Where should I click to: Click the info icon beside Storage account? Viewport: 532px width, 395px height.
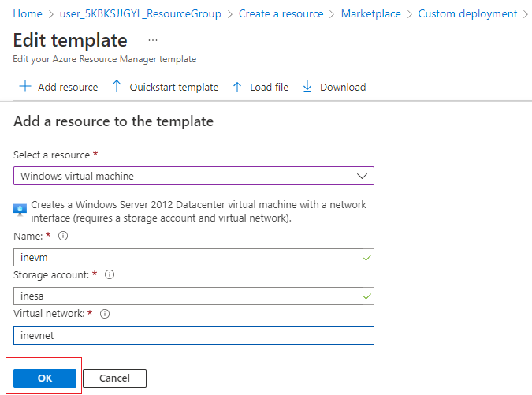coord(110,274)
